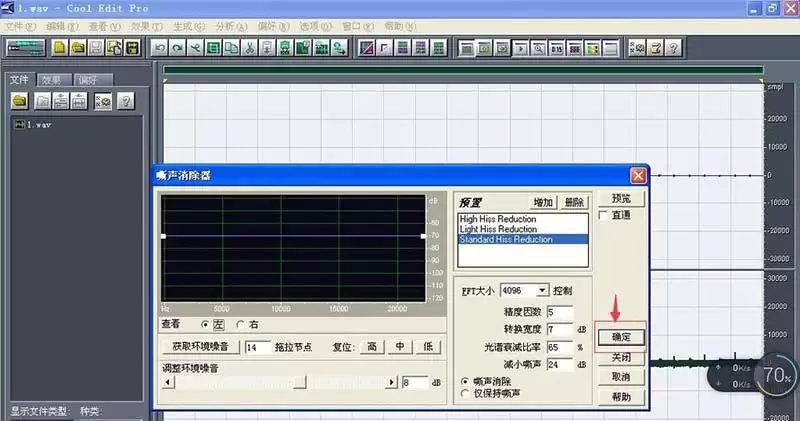Click the main toolbar checklist settings icon

637,48
